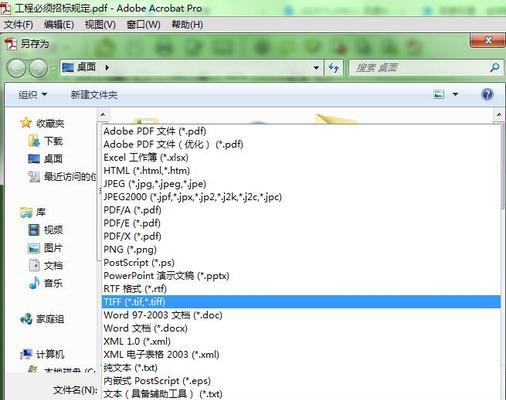The height and width of the screenshot is (400, 506).
Task: Click the 视频 film icon
Action: (34, 230)
